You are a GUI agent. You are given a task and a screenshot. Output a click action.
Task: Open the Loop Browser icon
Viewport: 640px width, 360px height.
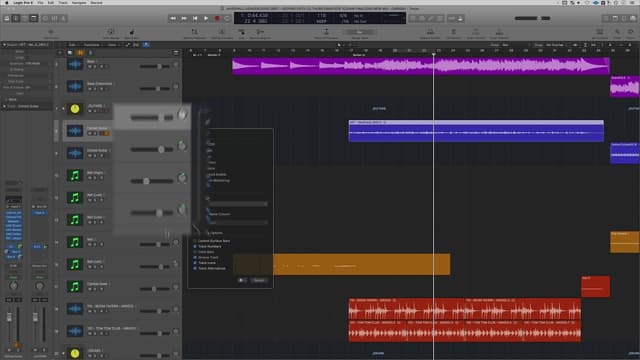[624, 18]
